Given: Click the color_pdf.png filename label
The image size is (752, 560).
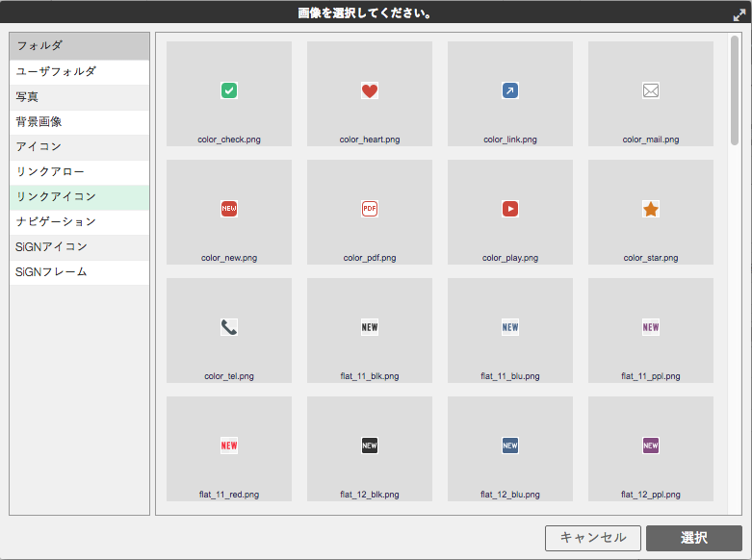Looking at the screenshot, I should point(370,258).
